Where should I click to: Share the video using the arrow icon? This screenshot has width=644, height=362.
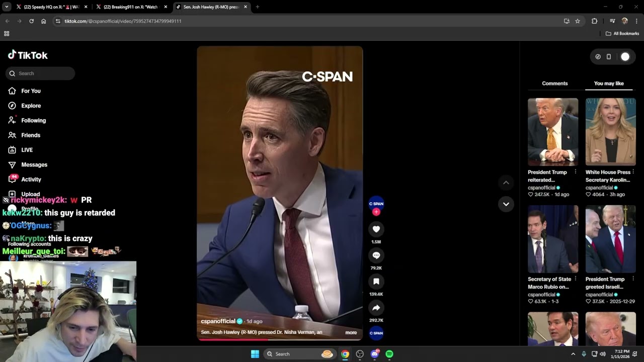(x=376, y=308)
